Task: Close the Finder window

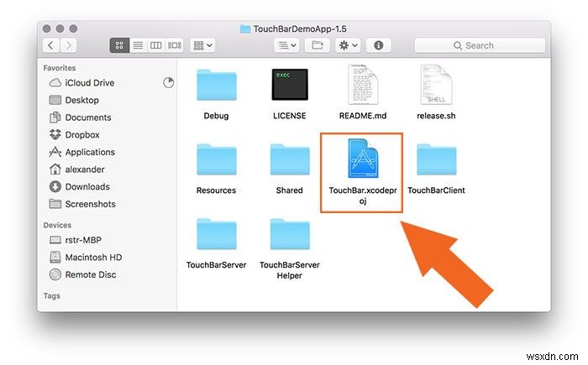Action: click(46, 29)
